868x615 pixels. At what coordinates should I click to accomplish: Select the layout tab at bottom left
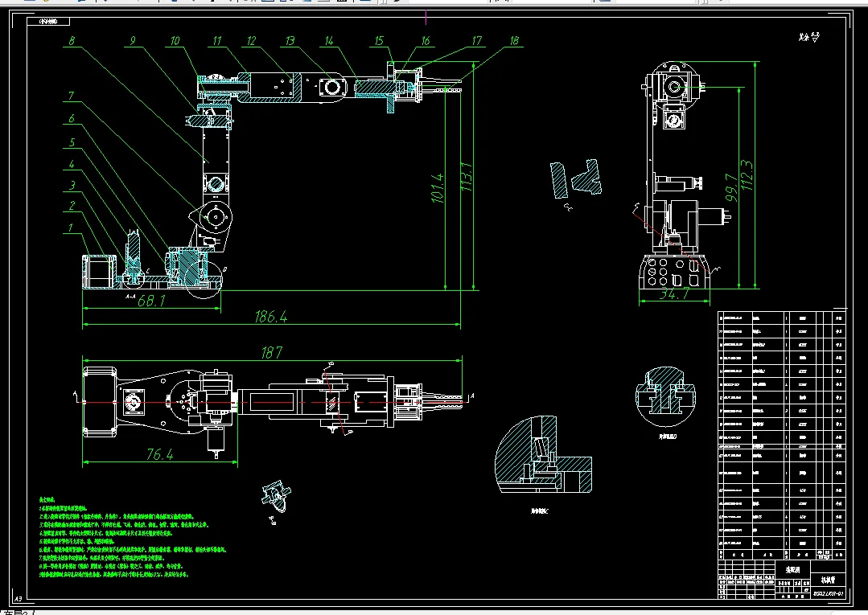17,613
